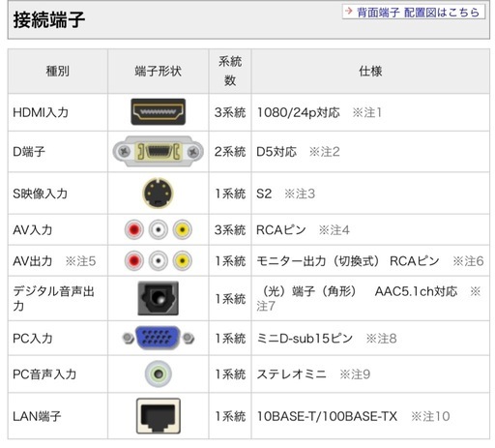
Task: Click the HDMI connector icon
Action: [x=158, y=112]
